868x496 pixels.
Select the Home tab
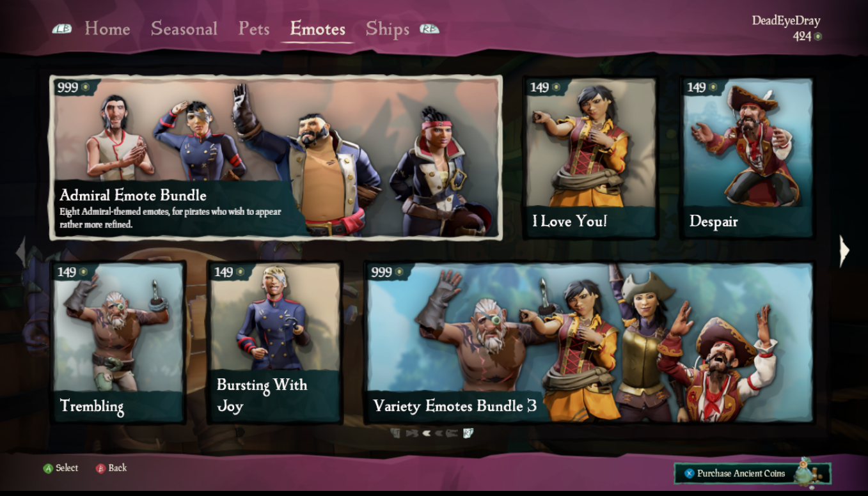pos(107,29)
